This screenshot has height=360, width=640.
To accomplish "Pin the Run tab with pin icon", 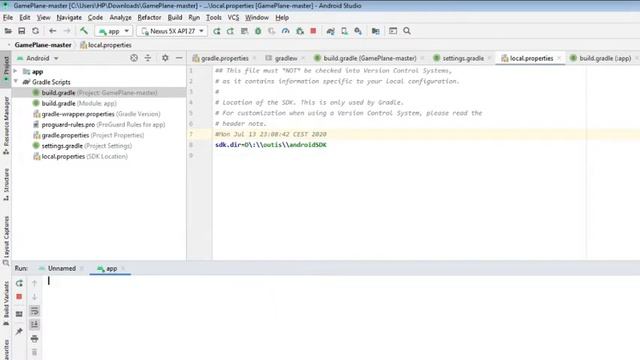I will click(x=19, y=331).
